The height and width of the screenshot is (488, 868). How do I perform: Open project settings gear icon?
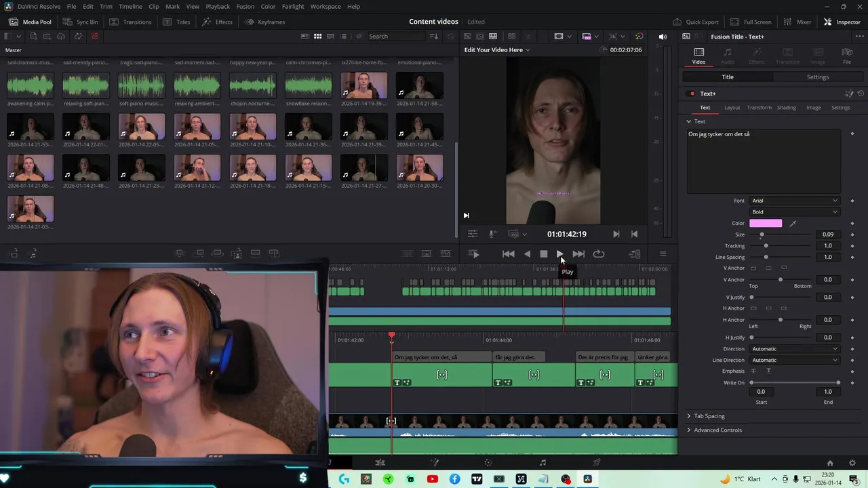click(852, 463)
